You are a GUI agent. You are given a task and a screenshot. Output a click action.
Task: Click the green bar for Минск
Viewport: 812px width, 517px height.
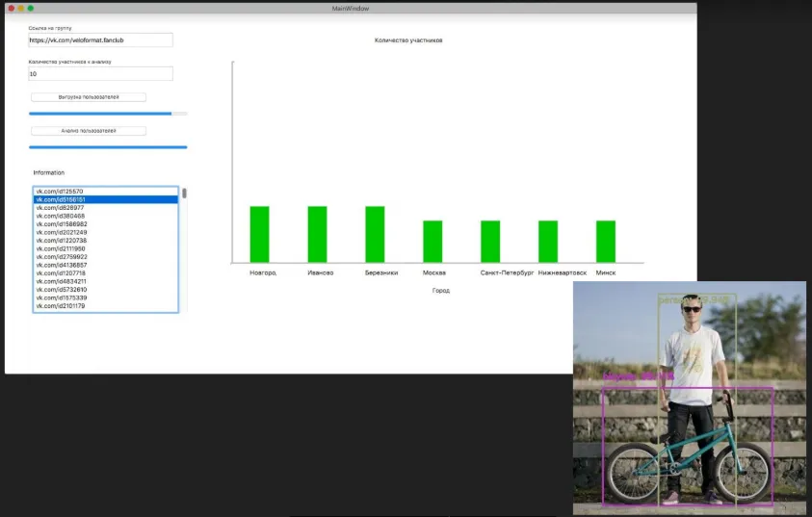(x=606, y=241)
